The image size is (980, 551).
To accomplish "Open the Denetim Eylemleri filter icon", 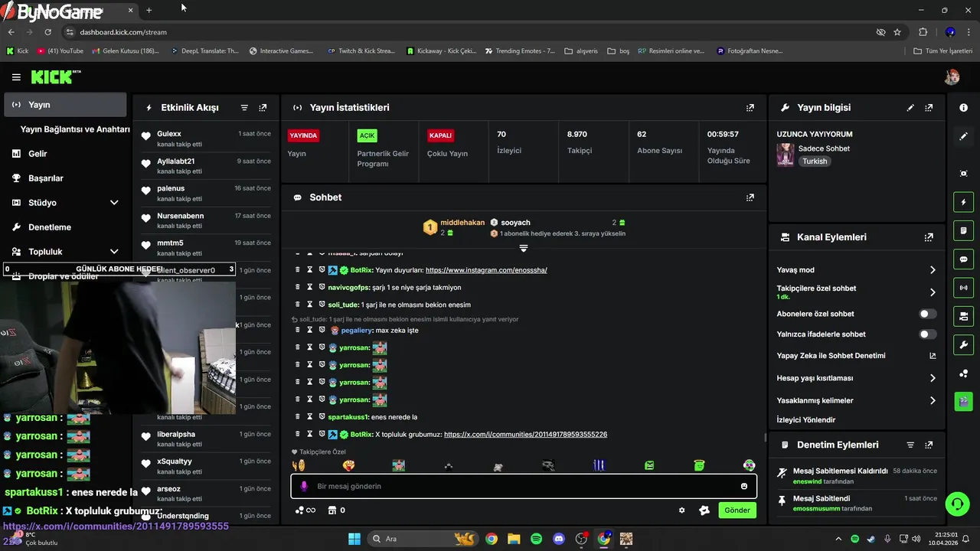I will 910,445.
